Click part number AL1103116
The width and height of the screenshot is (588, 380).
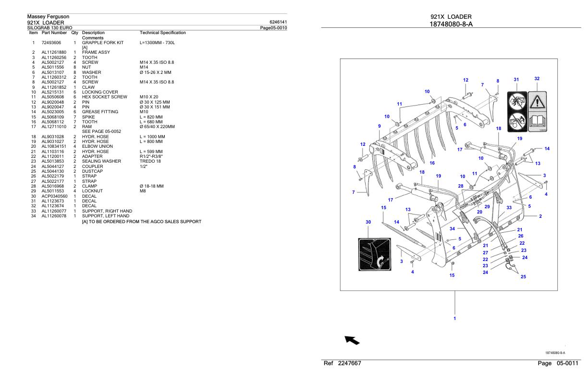[x=52, y=152]
